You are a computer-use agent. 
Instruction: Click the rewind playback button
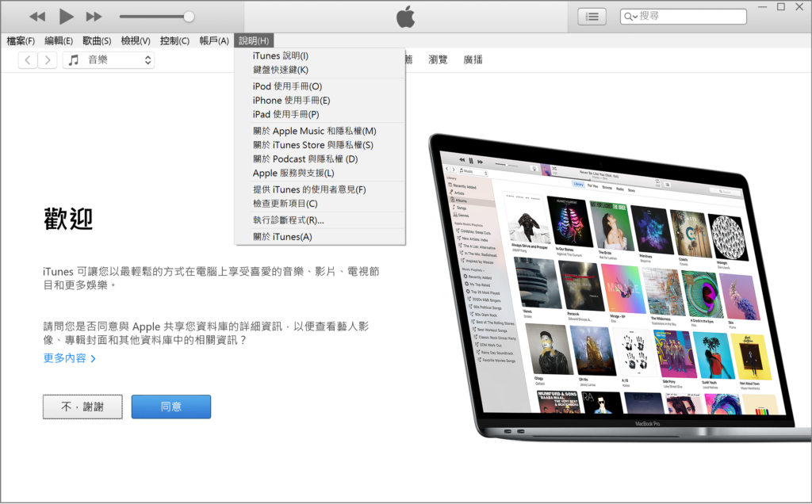pos(37,17)
